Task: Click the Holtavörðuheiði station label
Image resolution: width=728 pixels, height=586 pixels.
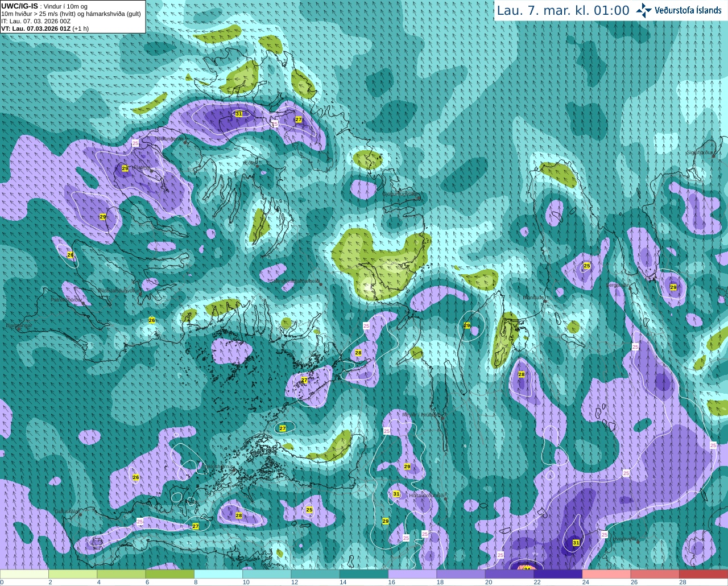Action: (427, 496)
